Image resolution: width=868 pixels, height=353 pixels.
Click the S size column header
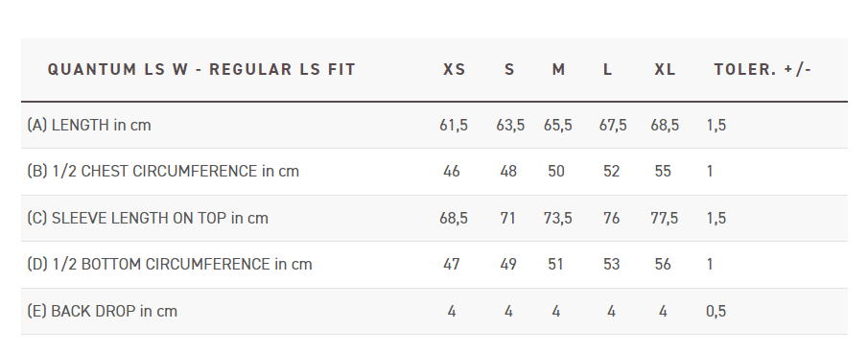click(x=509, y=69)
